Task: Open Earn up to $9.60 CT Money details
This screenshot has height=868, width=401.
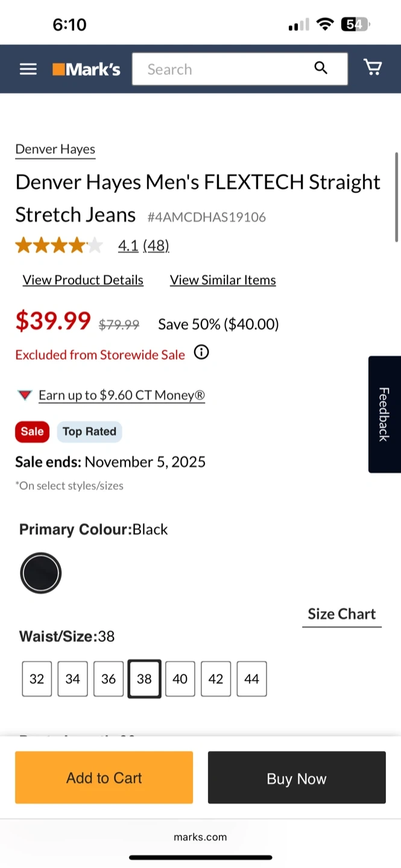Action: pyautogui.click(x=122, y=395)
